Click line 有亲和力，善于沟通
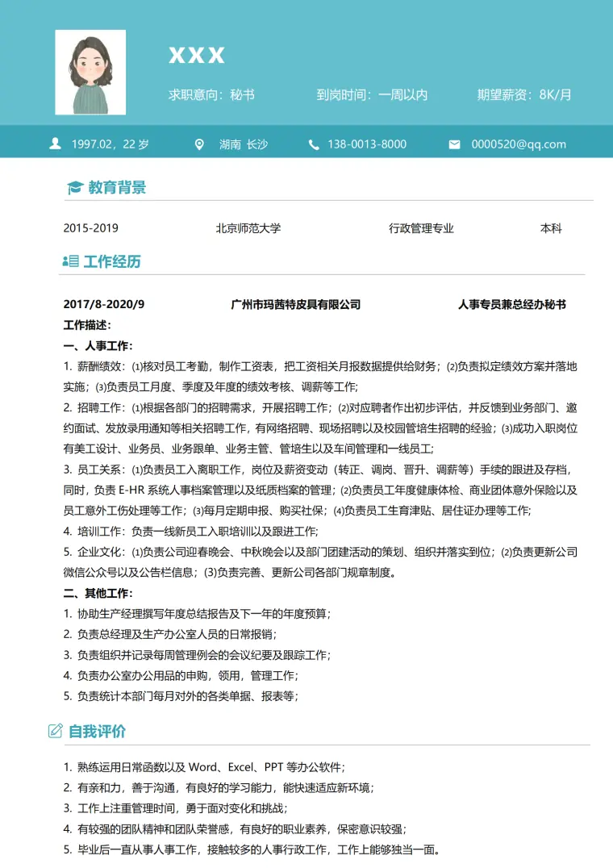 [x=219, y=787]
